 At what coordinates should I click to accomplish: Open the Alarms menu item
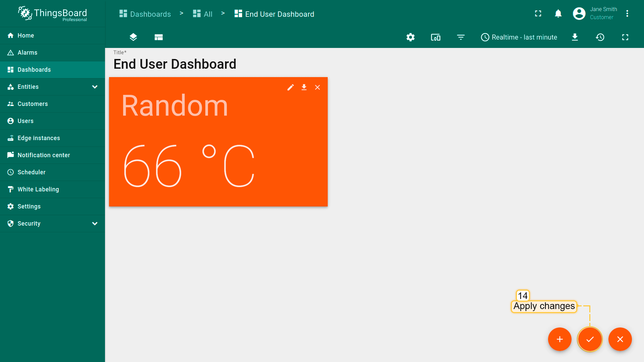click(28, 53)
